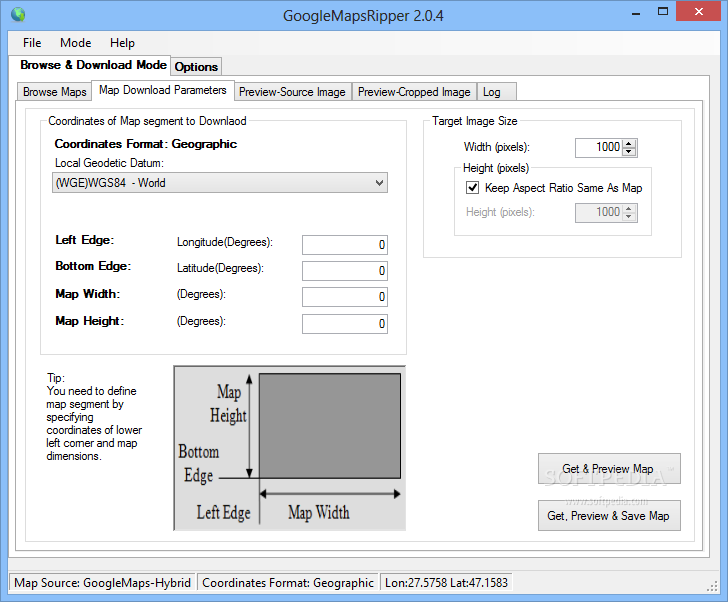Click the Lon:27.5758 Lat:47.1583 status readout

446,583
